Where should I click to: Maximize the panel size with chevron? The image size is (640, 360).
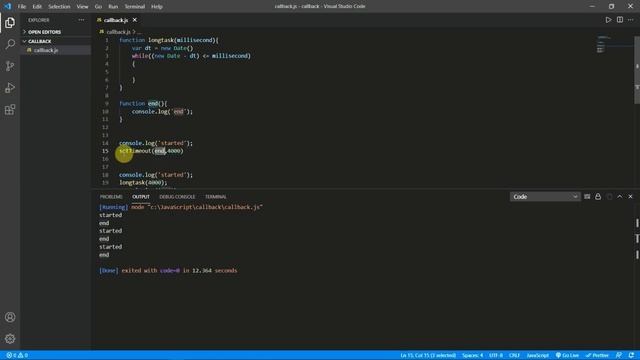(620, 197)
